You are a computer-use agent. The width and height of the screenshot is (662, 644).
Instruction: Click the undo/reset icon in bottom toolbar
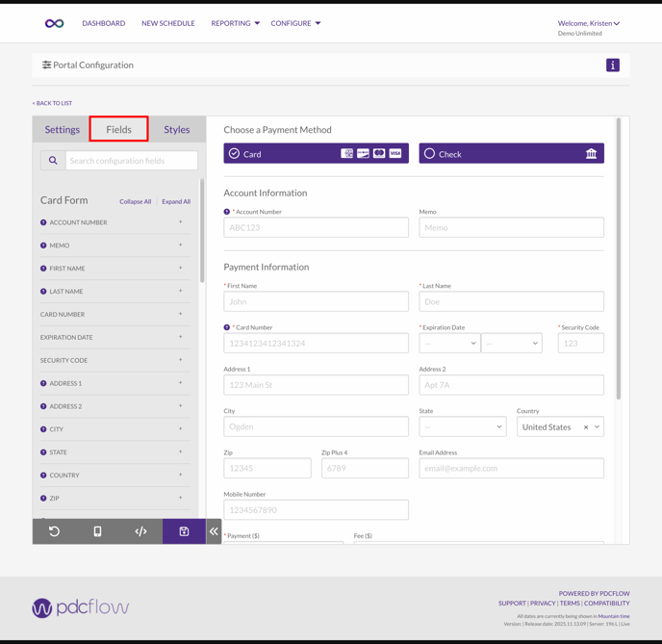[54, 531]
